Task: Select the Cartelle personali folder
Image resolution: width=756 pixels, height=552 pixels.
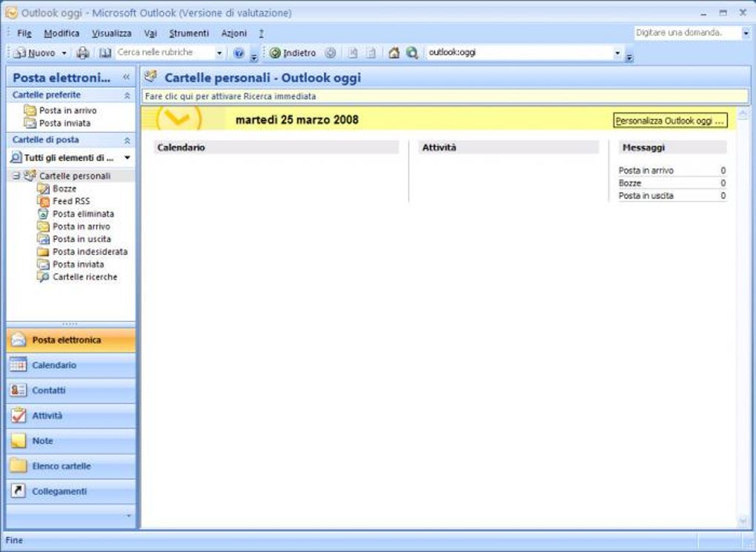Action: (x=75, y=176)
